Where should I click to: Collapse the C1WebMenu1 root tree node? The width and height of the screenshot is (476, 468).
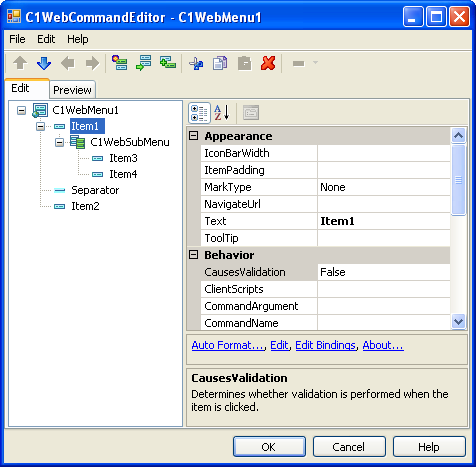click(x=21, y=110)
